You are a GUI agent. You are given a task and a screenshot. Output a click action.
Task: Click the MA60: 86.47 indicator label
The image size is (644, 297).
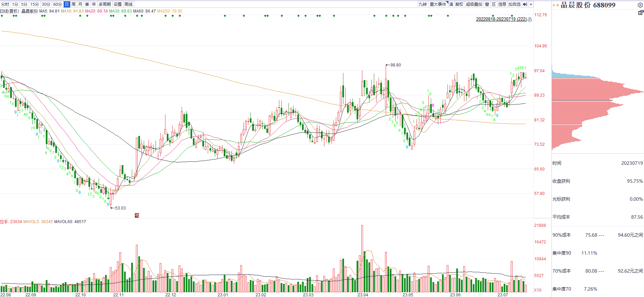(144, 11)
